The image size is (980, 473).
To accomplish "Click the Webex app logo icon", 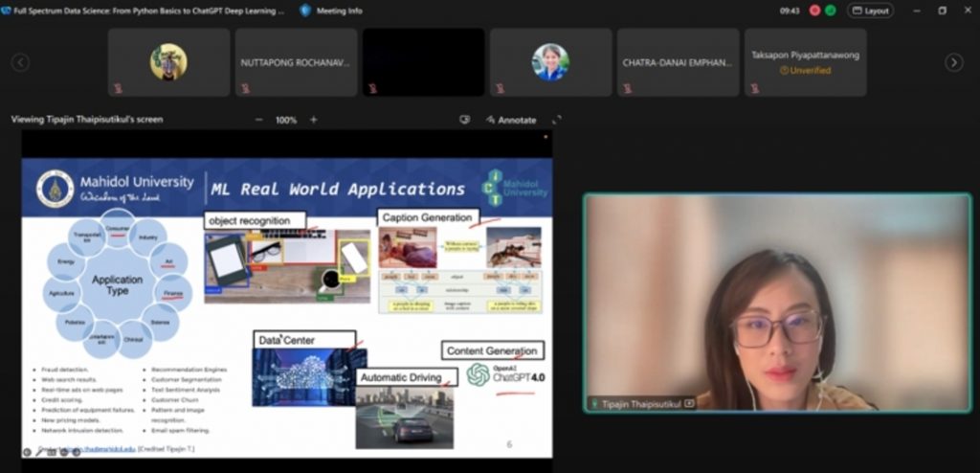I will click(x=7, y=11).
